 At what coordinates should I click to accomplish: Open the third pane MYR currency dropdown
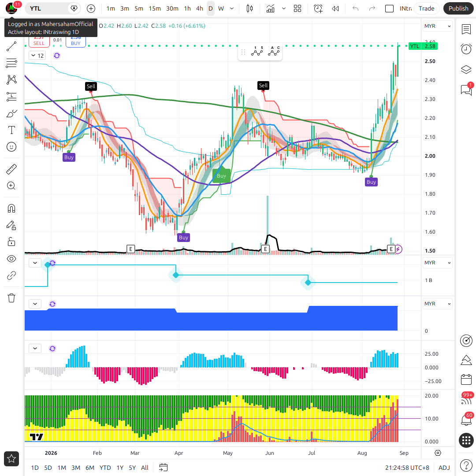(438, 304)
